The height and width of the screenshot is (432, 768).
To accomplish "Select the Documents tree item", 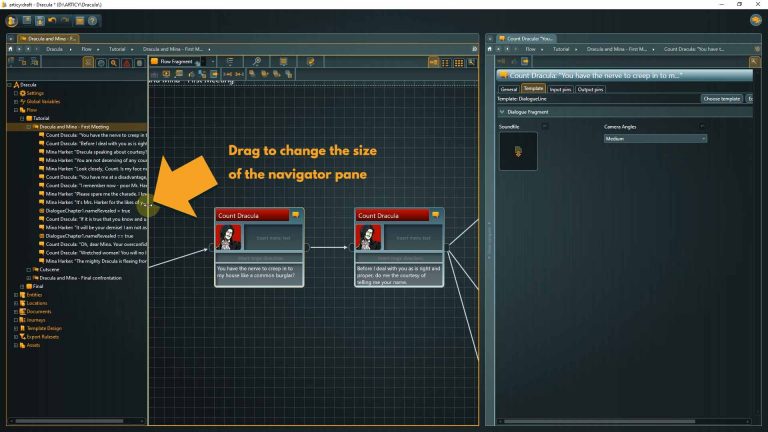I will [39, 312].
